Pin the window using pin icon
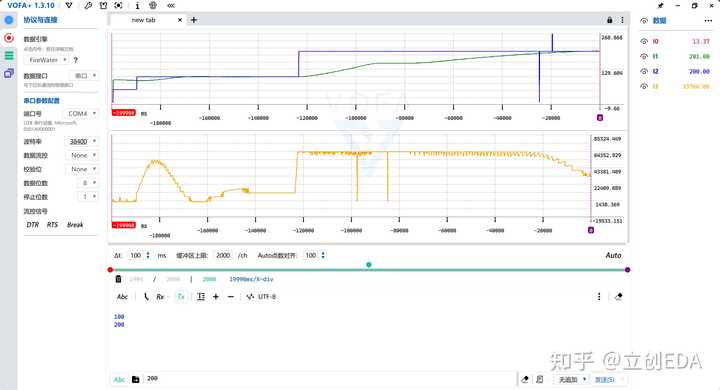 [660, 6]
